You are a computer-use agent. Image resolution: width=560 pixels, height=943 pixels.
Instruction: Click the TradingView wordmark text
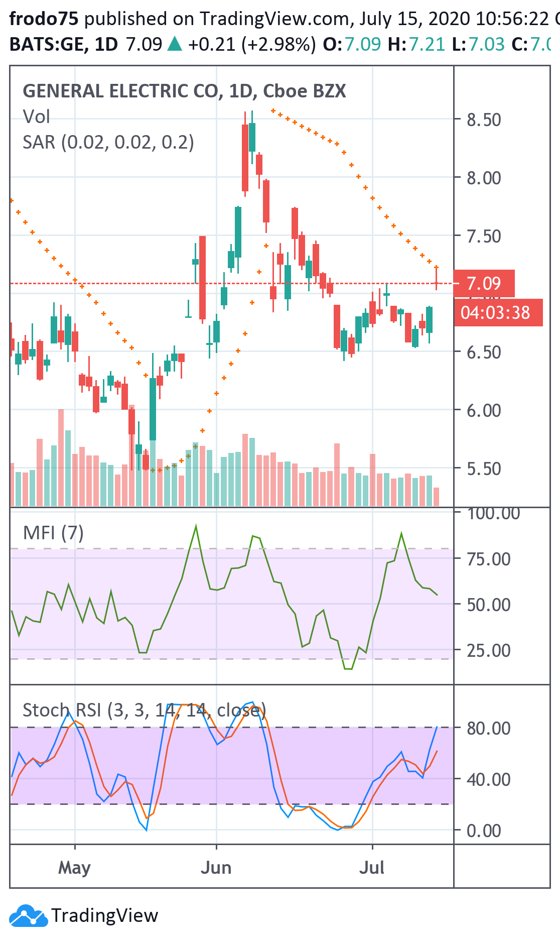(104, 915)
